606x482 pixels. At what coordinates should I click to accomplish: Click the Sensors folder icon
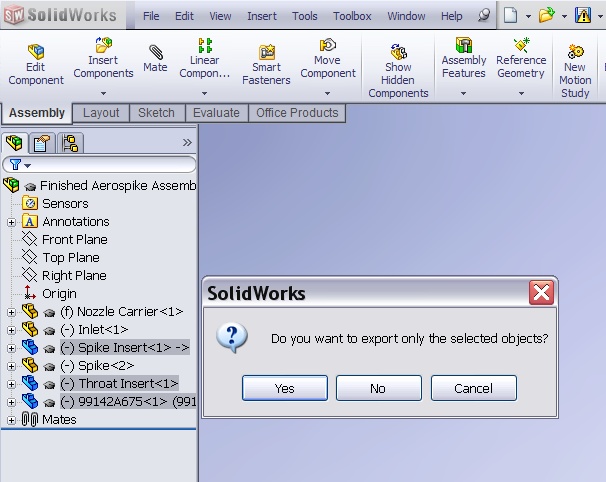pos(30,203)
